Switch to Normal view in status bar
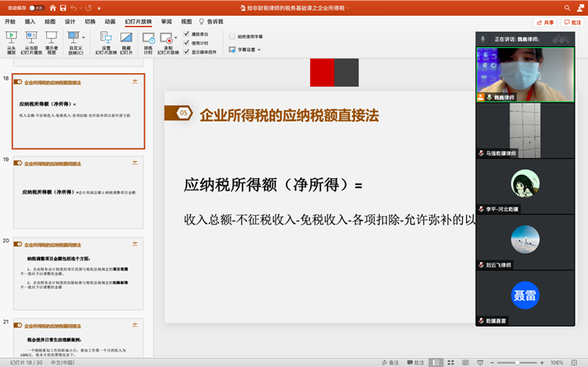Screen dimensions: 588x367 click(436, 363)
